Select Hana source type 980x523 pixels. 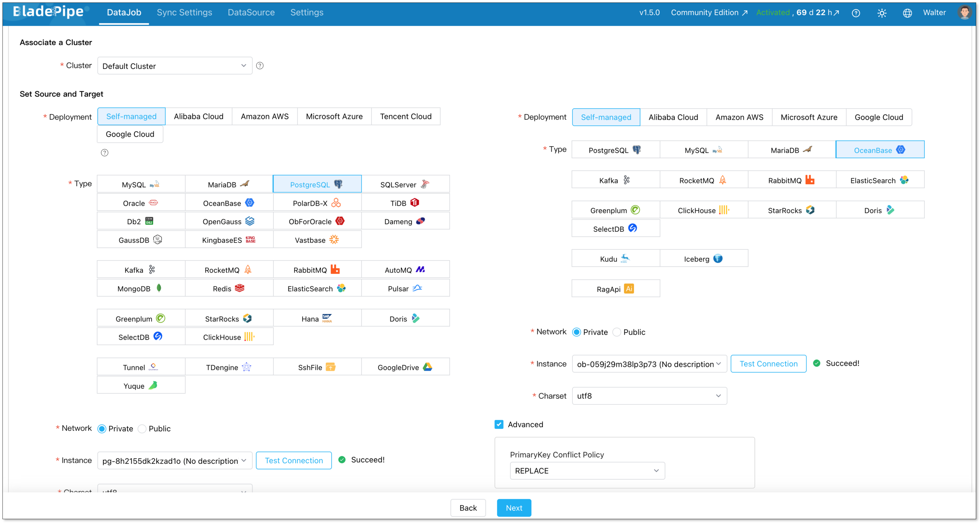pyautogui.click(x=317, y=318)
